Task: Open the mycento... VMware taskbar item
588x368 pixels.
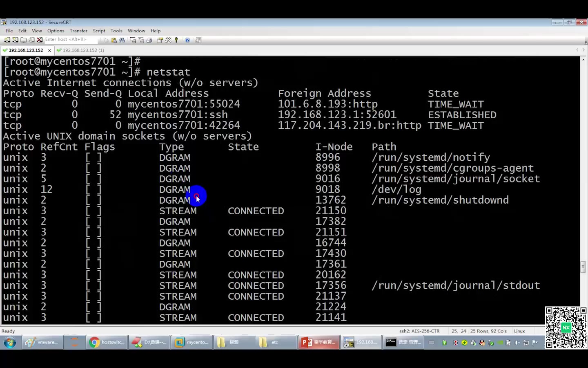Action: tap(192, 342)
